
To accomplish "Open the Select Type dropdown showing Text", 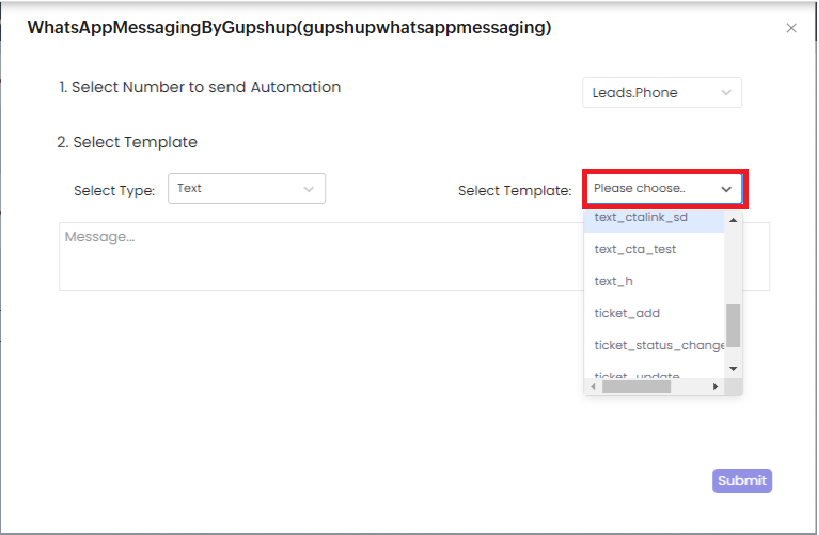I will click(247, 189).
